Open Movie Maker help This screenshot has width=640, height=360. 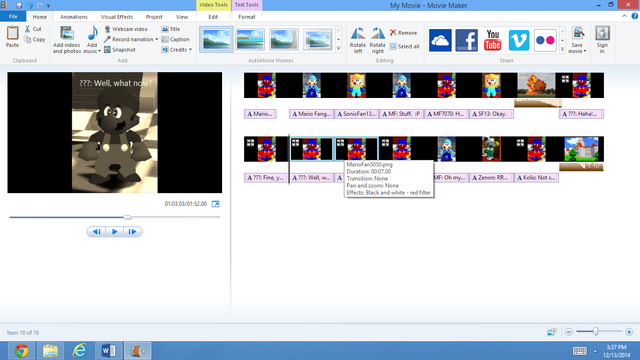click(x=635, y=16)
